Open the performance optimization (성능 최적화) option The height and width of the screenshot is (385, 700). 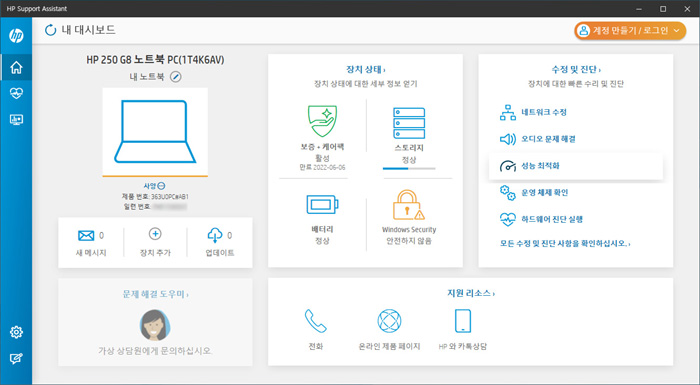[575, 166]
